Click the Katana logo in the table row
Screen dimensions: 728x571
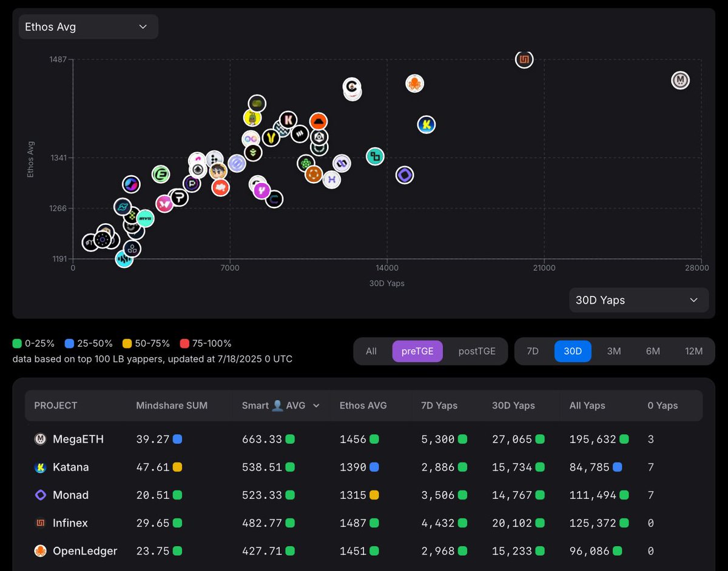click(41, 467)
